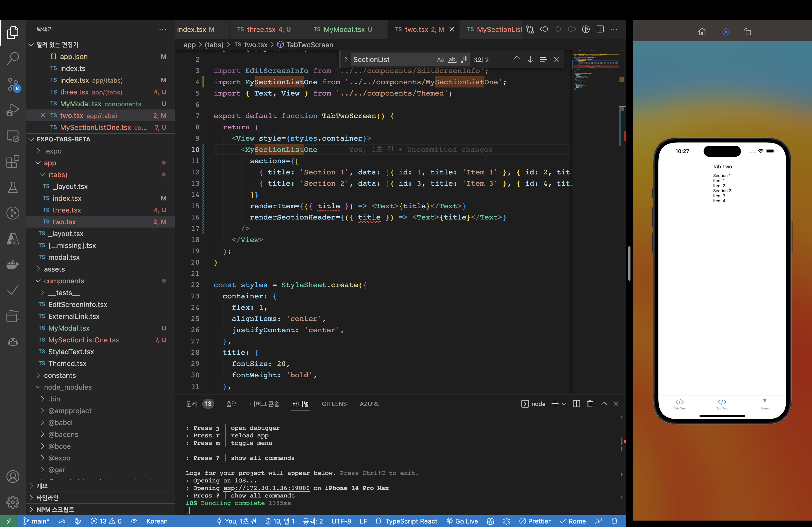Open the Extensions view icon
This screenshot has width=812, height=527.
pos(13,162)
